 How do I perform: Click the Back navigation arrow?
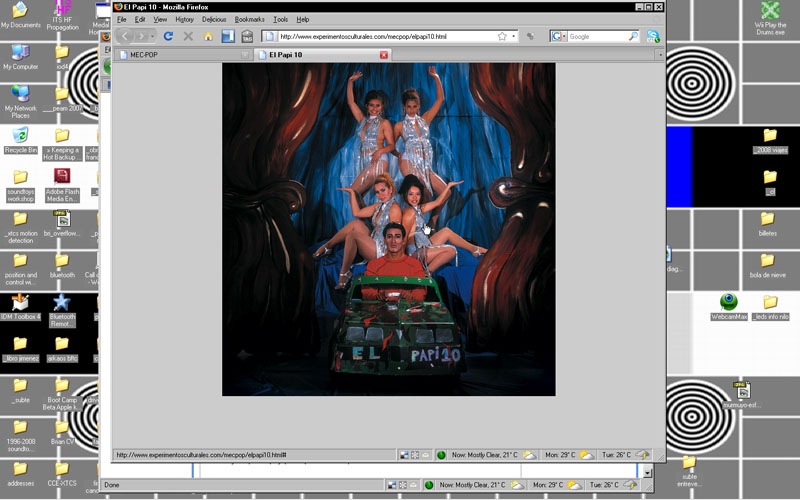[x=125, y=36]
